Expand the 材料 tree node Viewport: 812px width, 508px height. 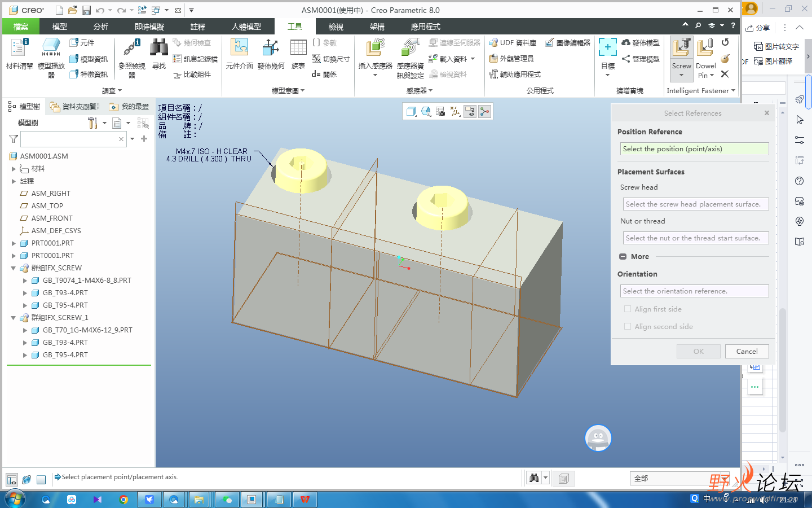pos(14,169)
